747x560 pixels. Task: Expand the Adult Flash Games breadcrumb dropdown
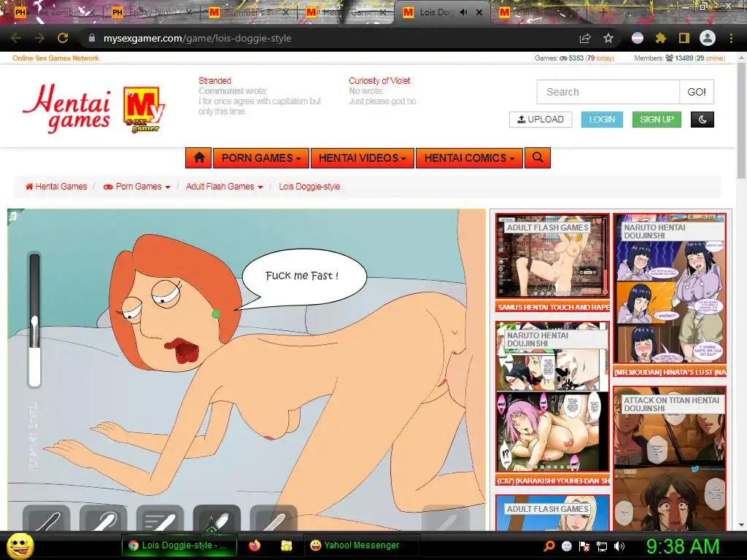(260, 187)
